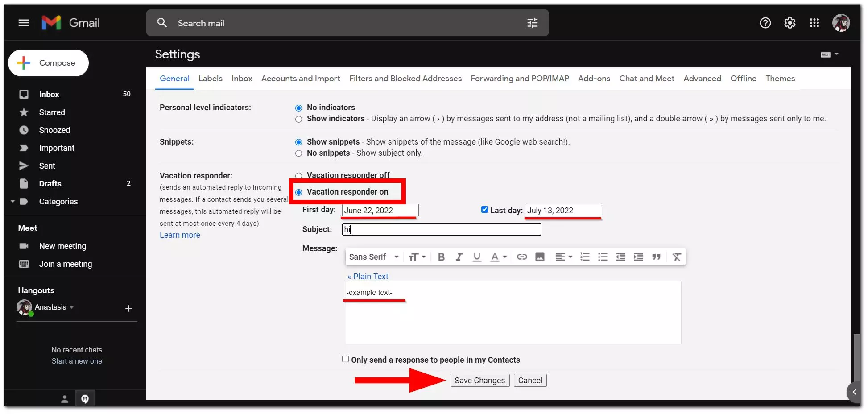Open the text size dropdown

pyautogui.click(x=417, y=257)
